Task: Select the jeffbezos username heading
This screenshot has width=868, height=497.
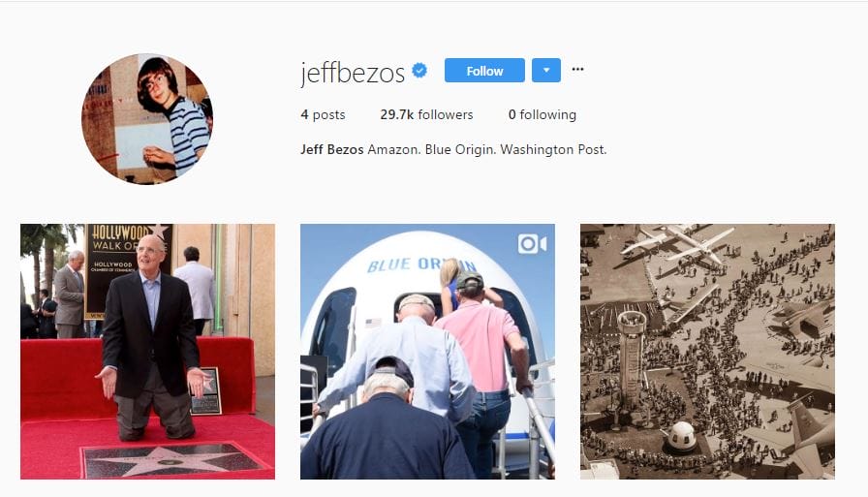Action: click(x=353, y=73)
